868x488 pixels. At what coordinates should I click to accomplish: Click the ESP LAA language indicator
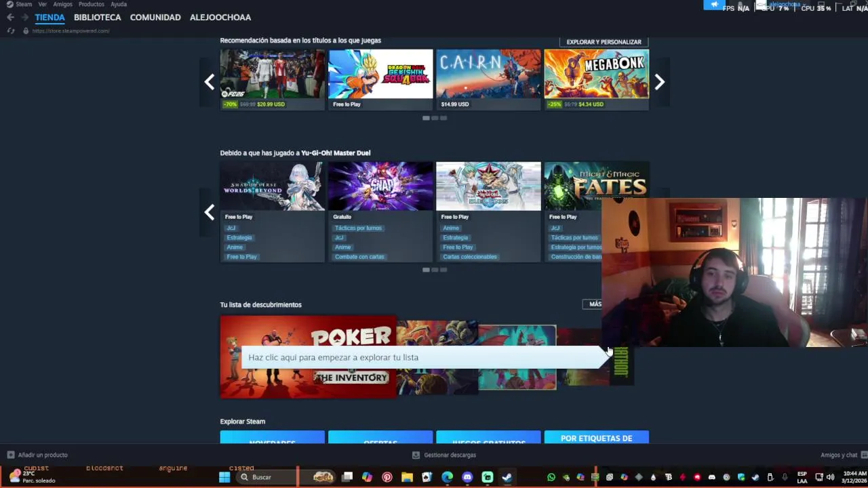click(x=802, y=477)
